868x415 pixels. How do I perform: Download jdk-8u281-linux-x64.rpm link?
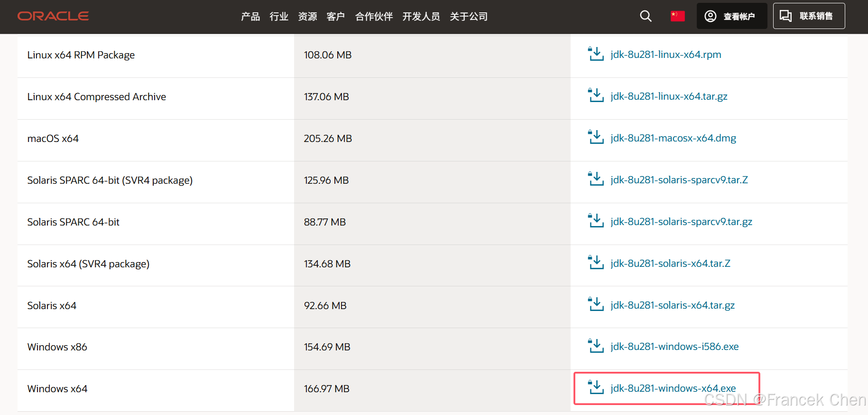coord(666,55)
